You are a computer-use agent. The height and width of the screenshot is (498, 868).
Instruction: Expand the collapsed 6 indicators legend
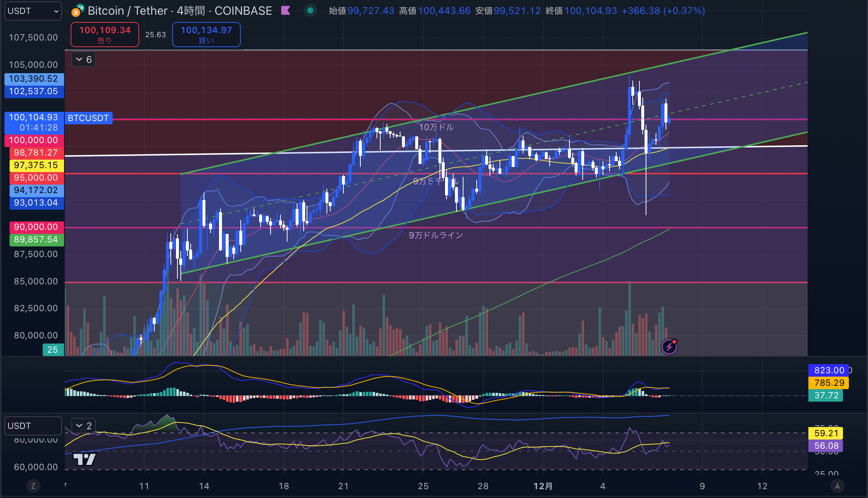coord(84,60)
